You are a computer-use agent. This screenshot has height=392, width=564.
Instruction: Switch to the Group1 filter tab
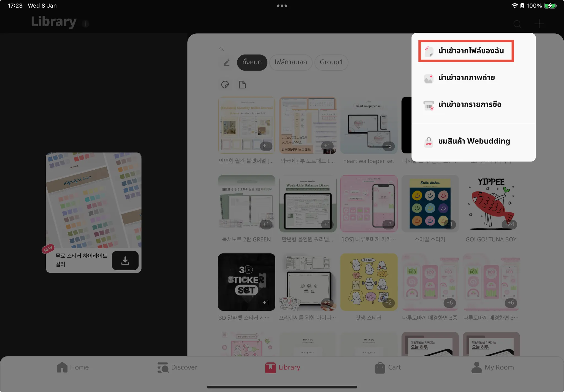click(331, 62)
